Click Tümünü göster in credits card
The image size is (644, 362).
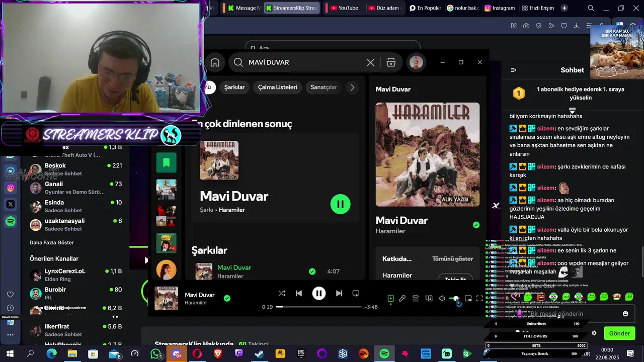tap(452, 259)
